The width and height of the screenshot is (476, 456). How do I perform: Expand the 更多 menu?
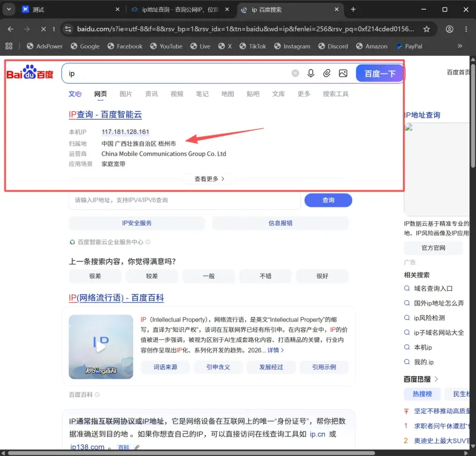(x=304, y=94)
